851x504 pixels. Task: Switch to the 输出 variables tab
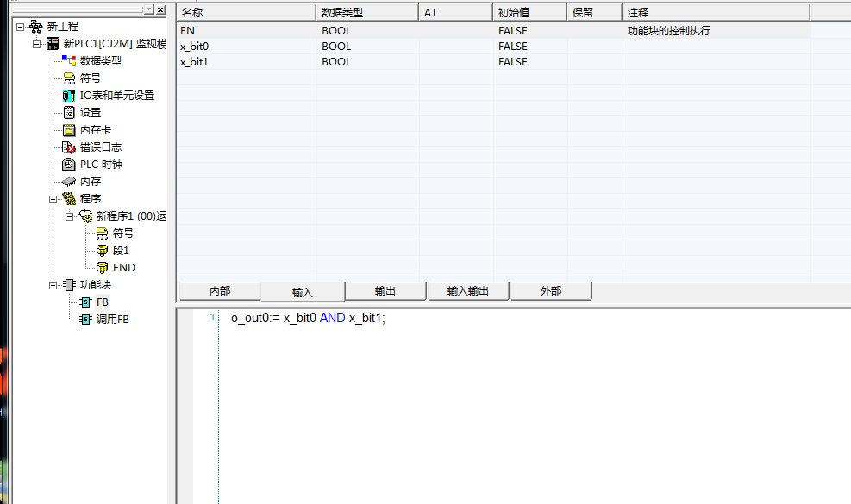tap(385, 291)
